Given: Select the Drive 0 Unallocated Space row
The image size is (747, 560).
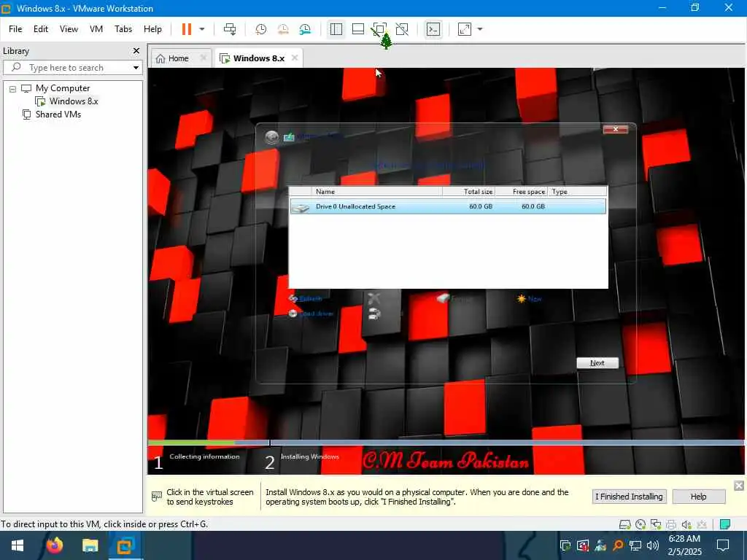Looking at the screenshot, I should click(448, 206).
